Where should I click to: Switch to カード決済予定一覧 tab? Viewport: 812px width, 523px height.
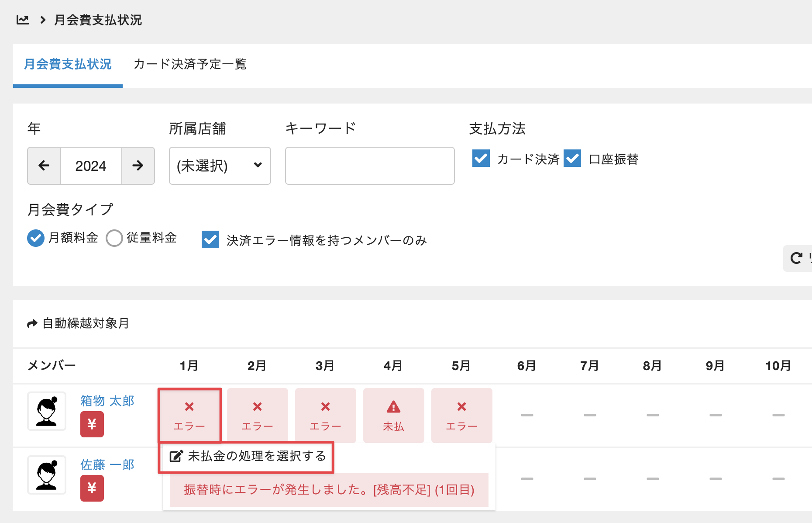click(190, 64)
